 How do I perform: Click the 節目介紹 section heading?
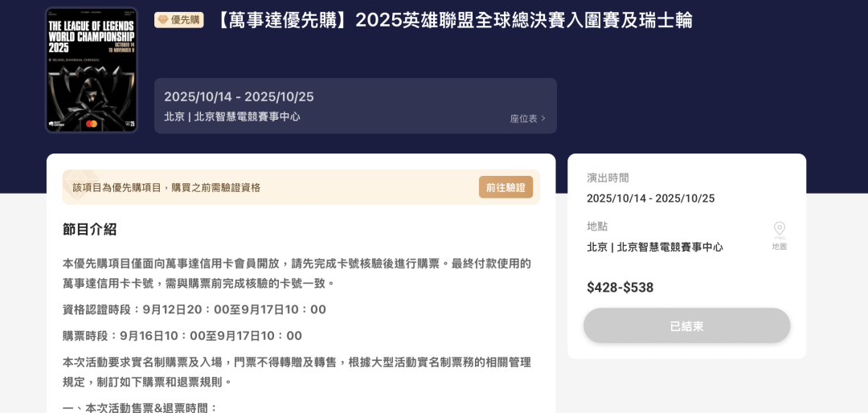pyautogui.click(x=90, y=229)
